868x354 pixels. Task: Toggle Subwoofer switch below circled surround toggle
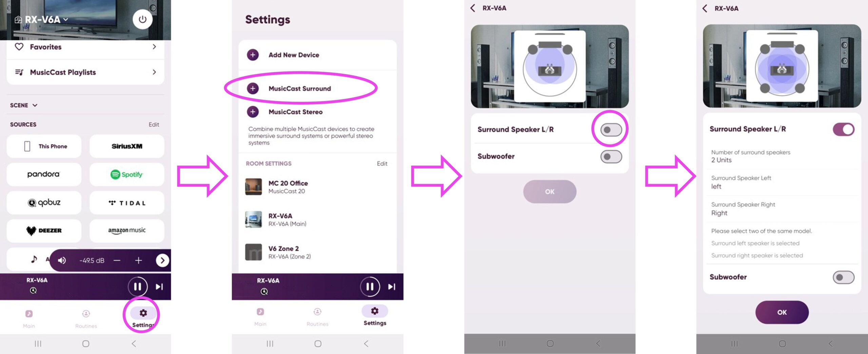click(x=611, y=157)
